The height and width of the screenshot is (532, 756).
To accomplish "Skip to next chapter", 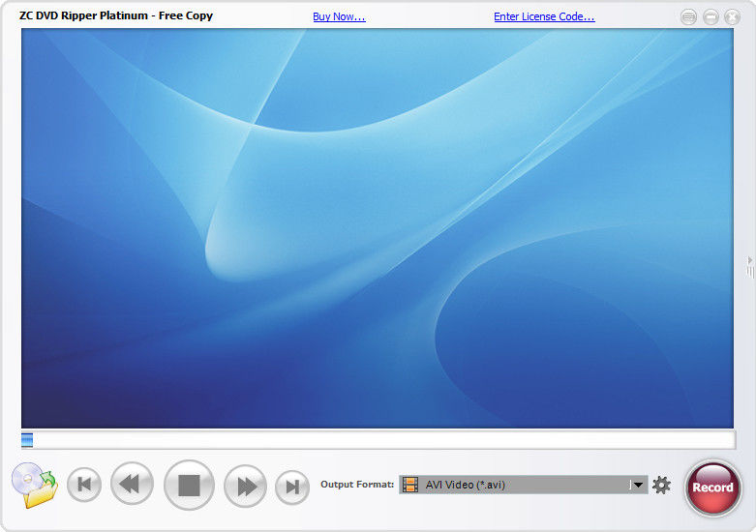I will 292,488.
